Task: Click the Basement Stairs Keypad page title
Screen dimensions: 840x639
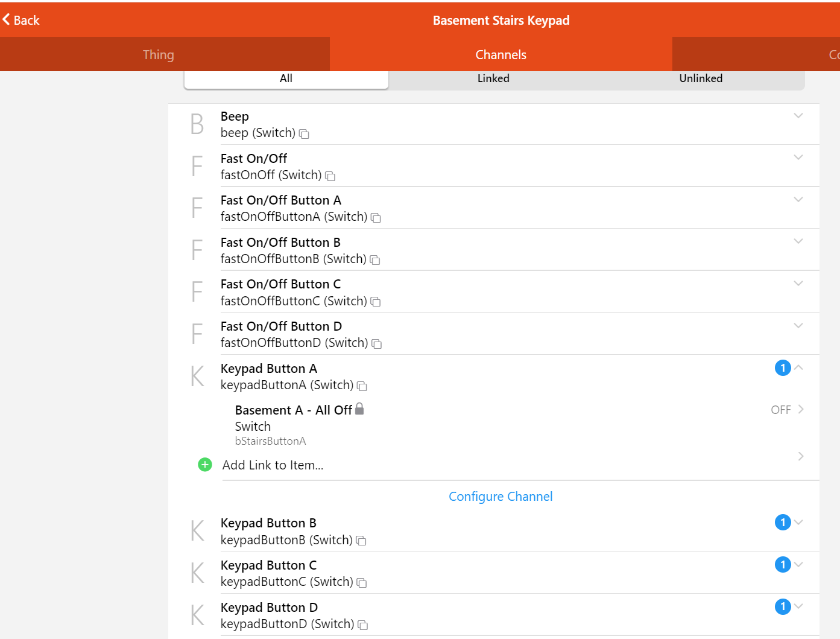Action: (501, 20)
